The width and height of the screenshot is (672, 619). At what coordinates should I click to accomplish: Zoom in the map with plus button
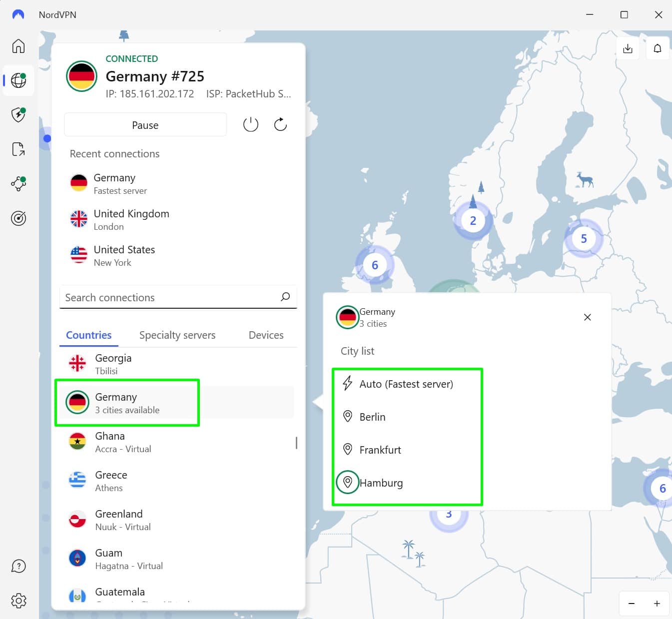(657, 604)
